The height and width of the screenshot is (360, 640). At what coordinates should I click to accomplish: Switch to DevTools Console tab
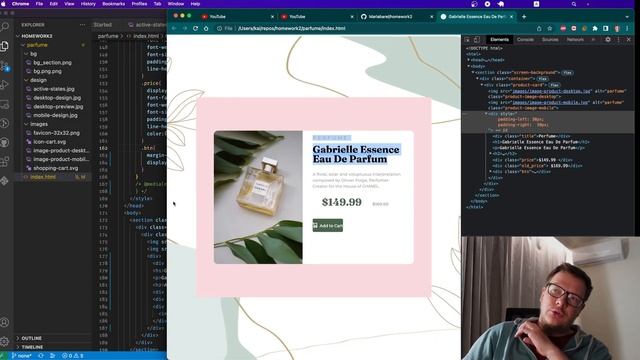(x=525, y=40)
